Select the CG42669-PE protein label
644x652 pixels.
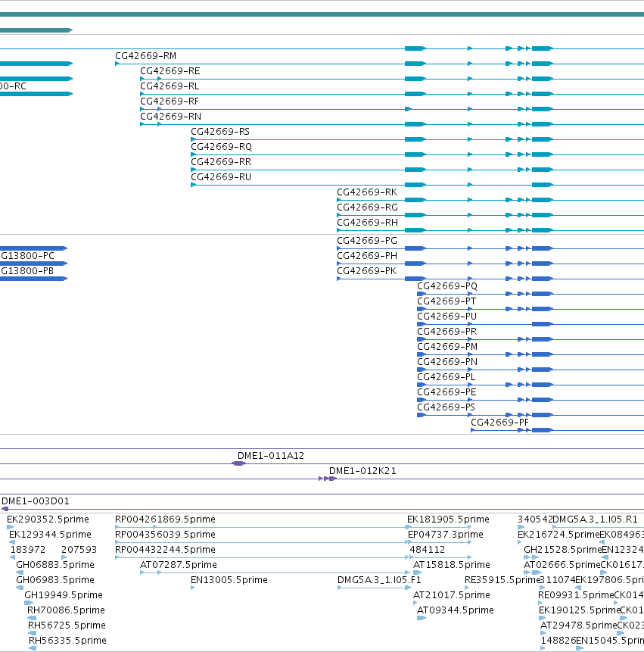click(446, 392)
